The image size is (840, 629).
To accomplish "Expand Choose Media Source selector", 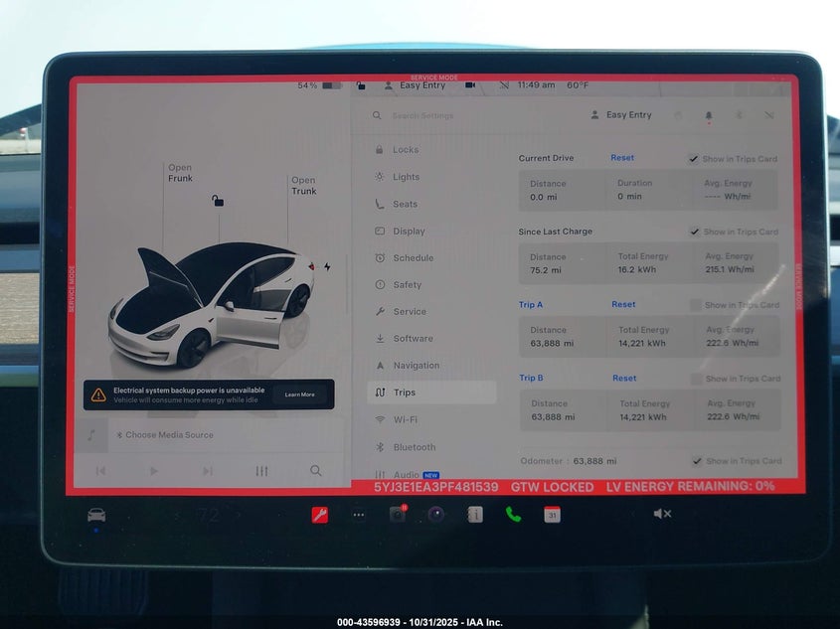I will coord(169,435).
